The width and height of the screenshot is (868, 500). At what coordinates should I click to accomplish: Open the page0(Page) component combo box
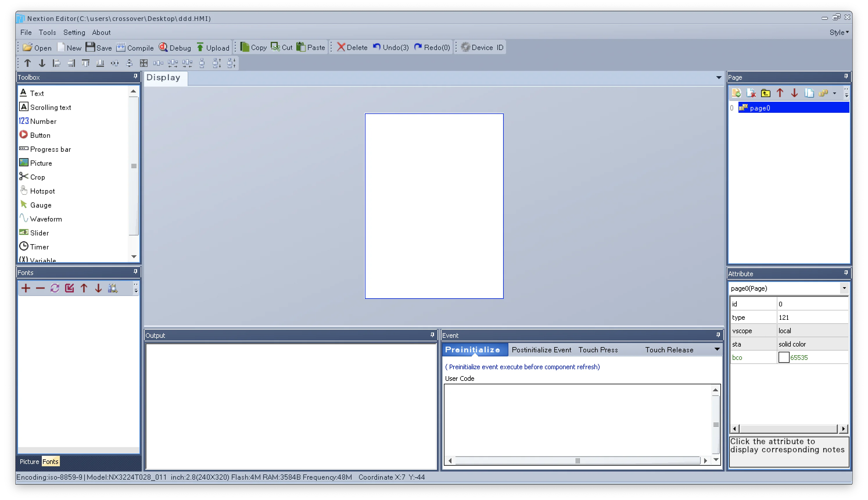click(x=788, y=288)
